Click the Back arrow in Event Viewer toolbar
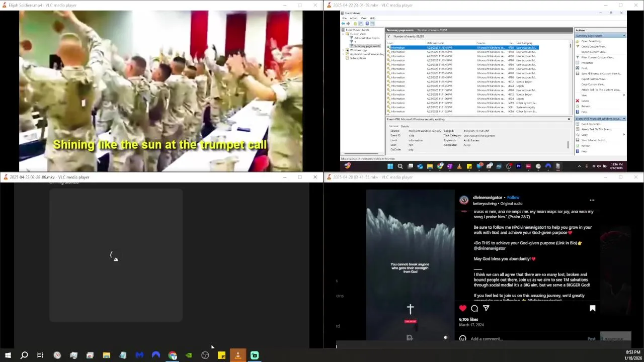Viewport: 644px width, 362px height. pos(344,24)
